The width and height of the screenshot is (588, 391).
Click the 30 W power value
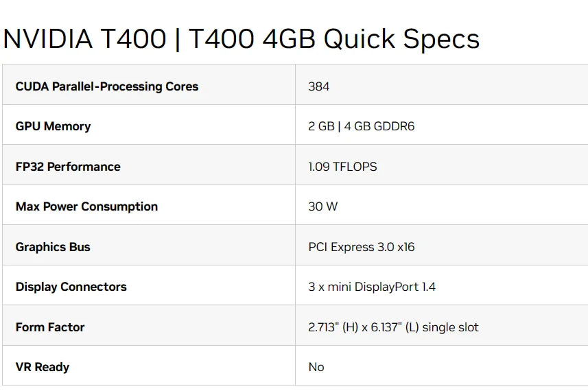coord(323,206)
